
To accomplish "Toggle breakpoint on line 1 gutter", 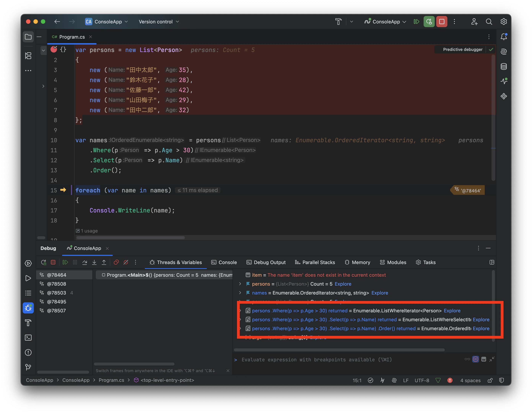I will (54, 50).
